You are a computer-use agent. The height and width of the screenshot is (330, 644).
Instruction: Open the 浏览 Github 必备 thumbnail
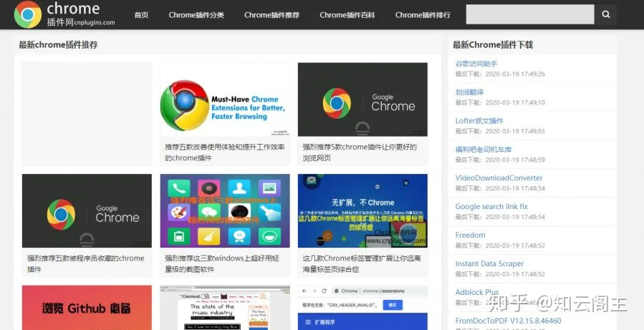point(87,308)
